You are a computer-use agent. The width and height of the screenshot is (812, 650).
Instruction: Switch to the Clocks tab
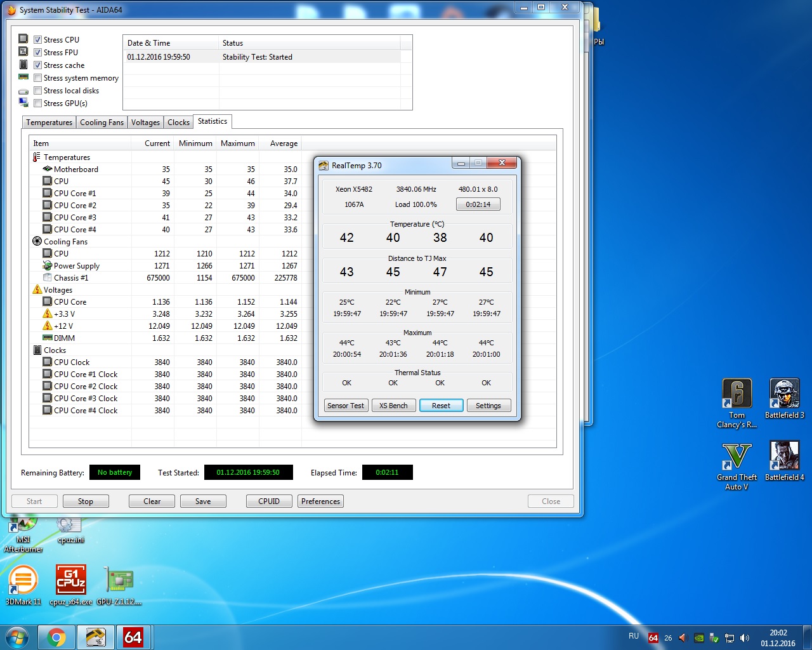point(178,123)
